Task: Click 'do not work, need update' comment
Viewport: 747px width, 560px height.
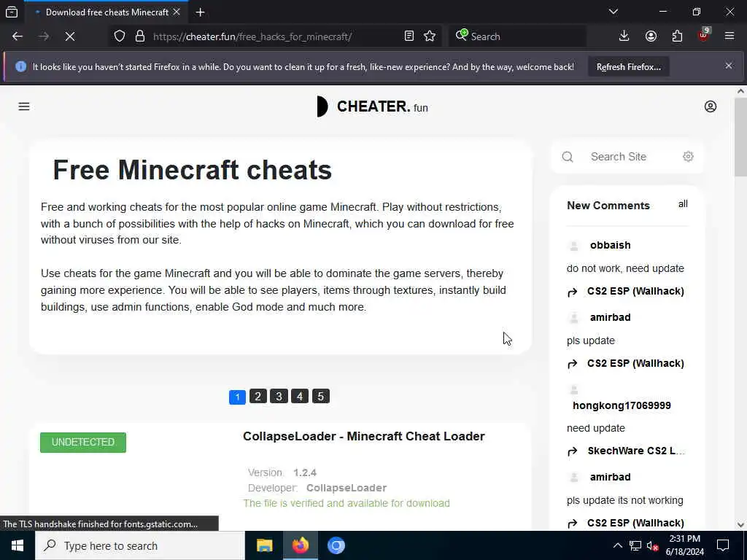Action: [625, 268]
